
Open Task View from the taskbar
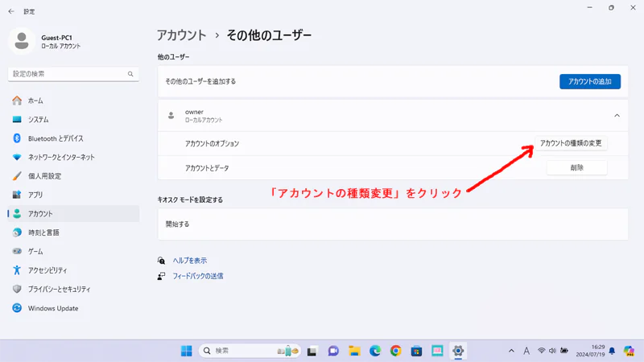pyautogui.click(x=312, y=352)
